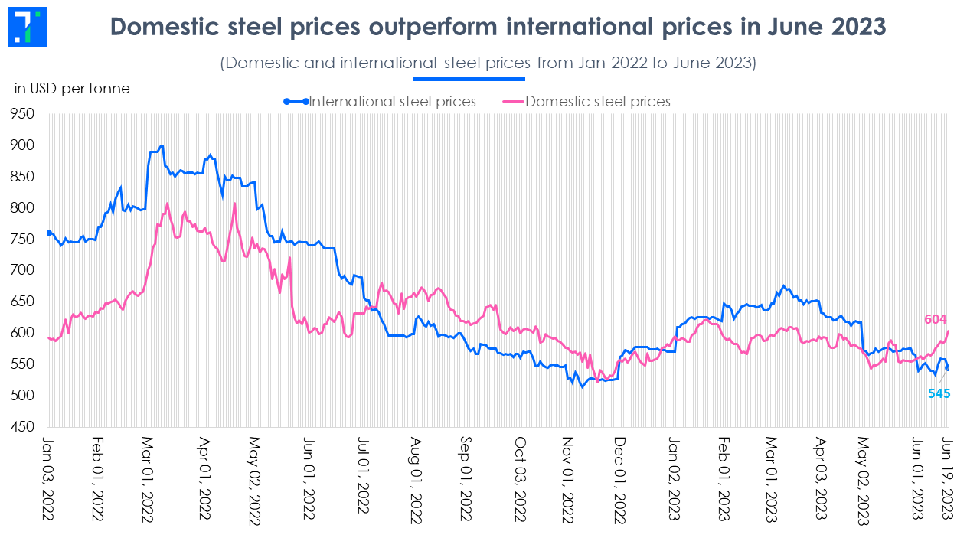The height and width of the screenshot is (551, 980).
Task: Select the International steel prices legend label
Action: click(x=393, y=101)
